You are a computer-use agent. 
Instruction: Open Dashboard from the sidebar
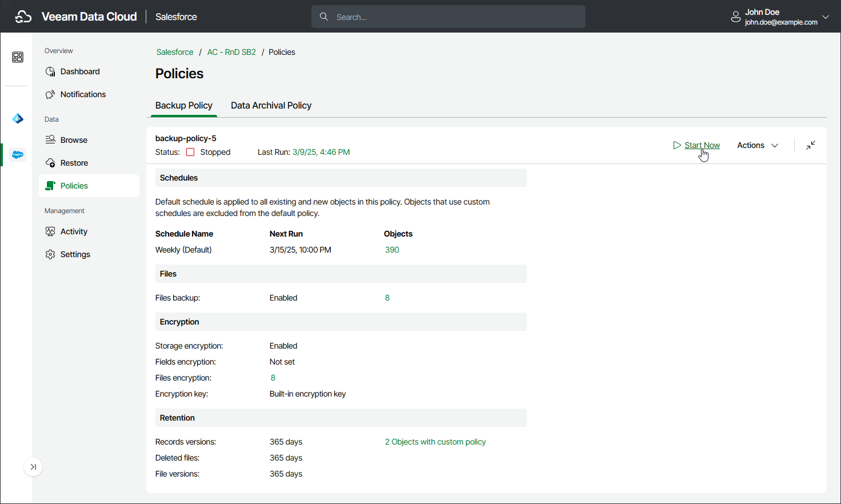(x=89, y=71)
